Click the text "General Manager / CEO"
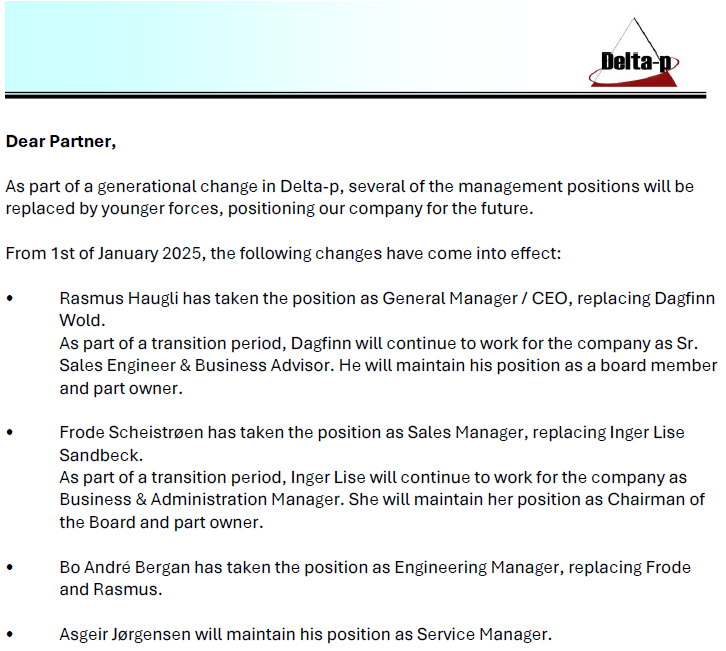This screenshot has height=651, width=726. (x=475, y=299)
